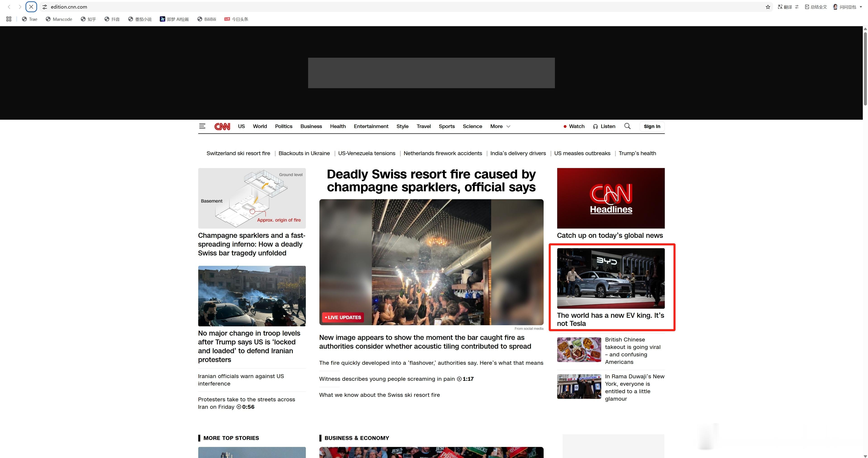Toggle the 翻译 translate settings switch

797,7
